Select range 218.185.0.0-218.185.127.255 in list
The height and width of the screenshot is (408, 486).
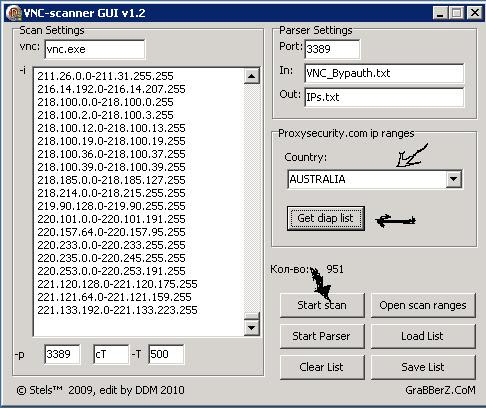click(111, 180)
